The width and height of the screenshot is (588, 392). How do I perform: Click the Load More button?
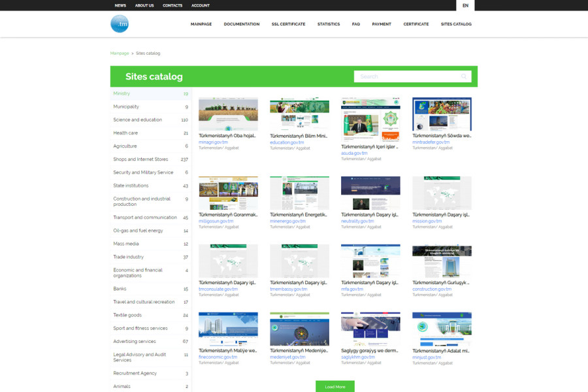click(x=335, y=387)
